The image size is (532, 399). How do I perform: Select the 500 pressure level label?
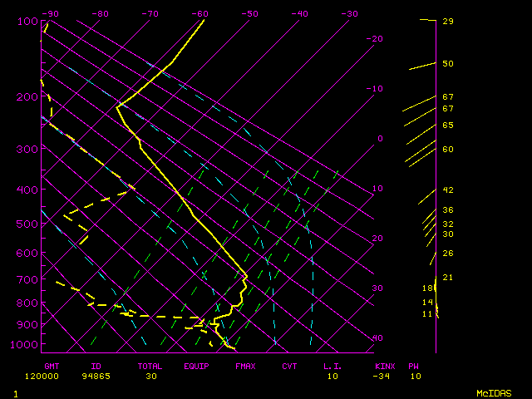pyautogui.click(x=27, y=224)
